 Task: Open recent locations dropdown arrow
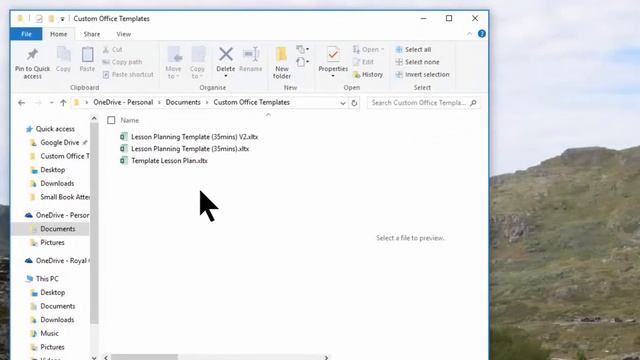tap(51, 103)
